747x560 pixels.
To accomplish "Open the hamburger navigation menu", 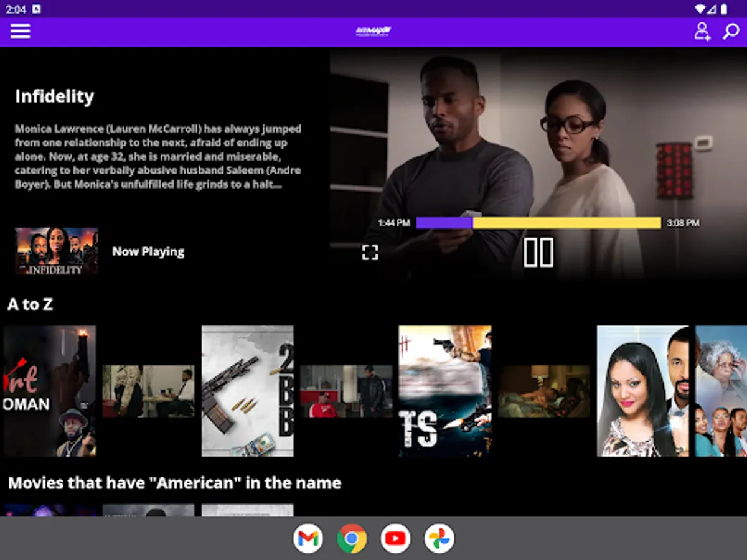I will pos(20,31).
